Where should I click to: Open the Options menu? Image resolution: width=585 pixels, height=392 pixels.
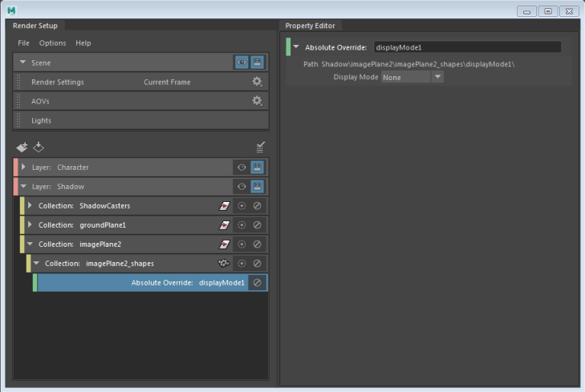pyautogui.click(x=53, y=43)
